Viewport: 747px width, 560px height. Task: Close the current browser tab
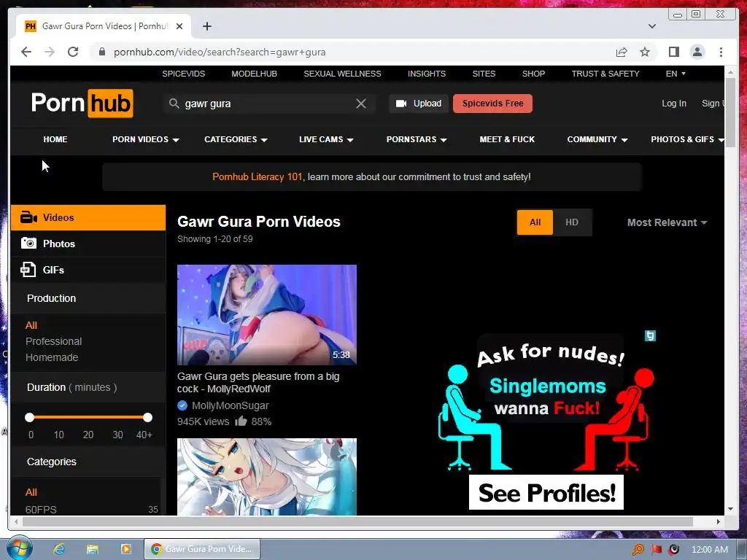click(x=179, y=26)
